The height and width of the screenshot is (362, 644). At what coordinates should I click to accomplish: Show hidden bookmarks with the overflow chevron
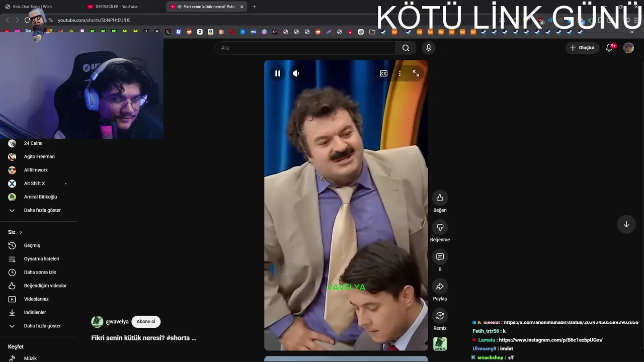tap(631, 32)
